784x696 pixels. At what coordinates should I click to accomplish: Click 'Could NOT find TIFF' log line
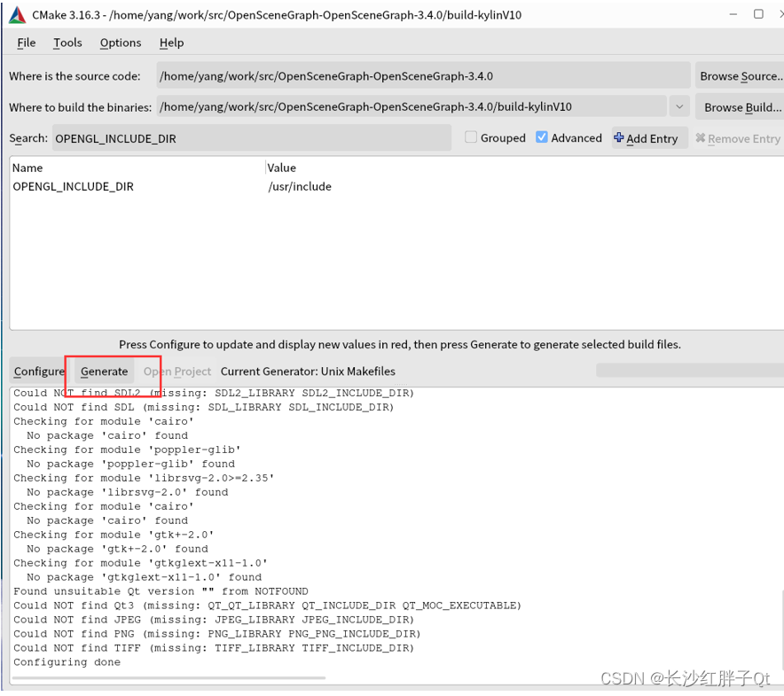point(214,648)
